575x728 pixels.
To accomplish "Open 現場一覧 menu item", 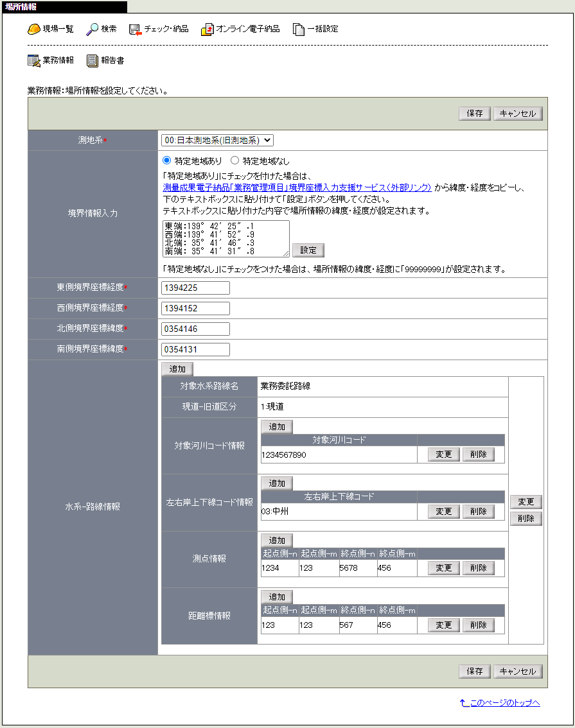I will click(x=58, y=29).
